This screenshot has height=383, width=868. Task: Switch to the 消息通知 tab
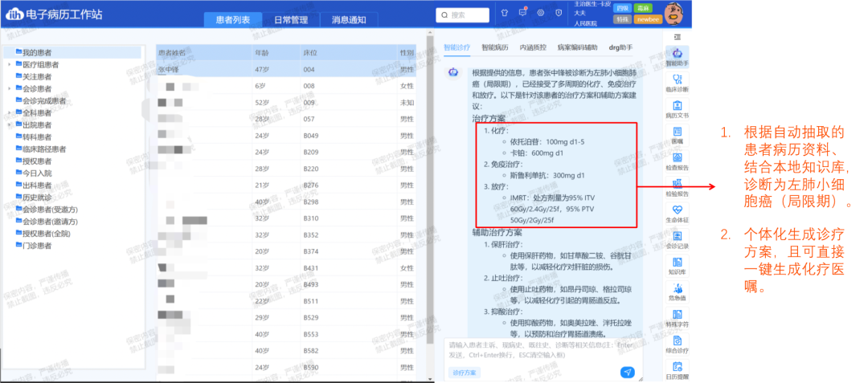[349, 20]
